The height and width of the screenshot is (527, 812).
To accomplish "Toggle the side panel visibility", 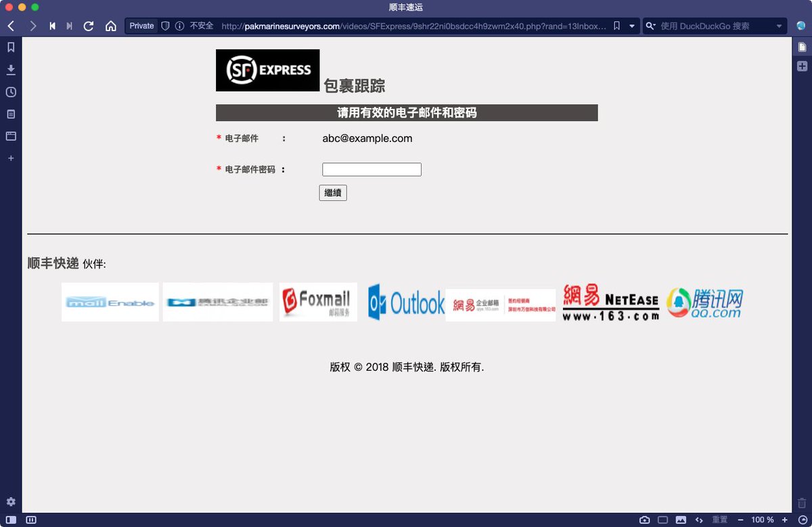I will pyautogui.click(x=11, y=520).
